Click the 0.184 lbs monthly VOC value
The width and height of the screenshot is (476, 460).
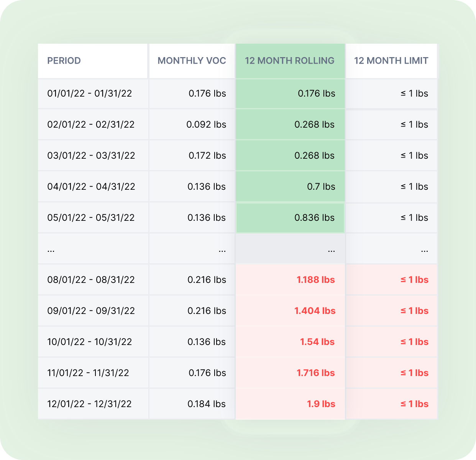[207, 404]
